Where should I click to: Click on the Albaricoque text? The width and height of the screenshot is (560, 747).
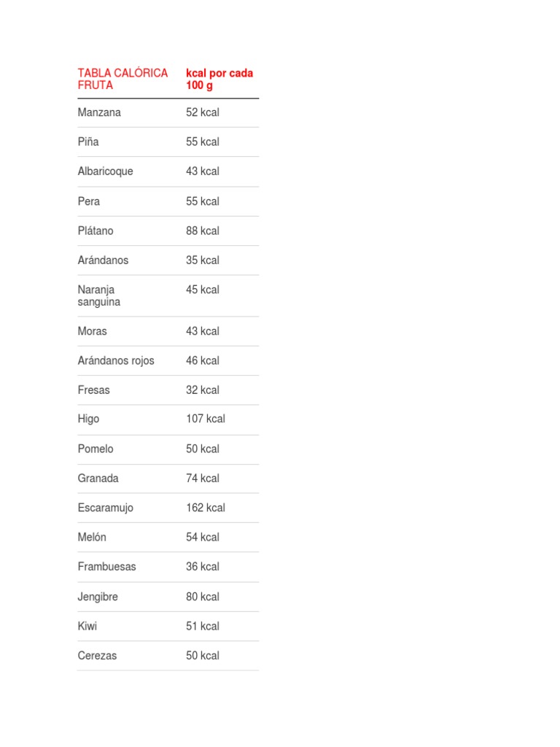coord(105,171)
